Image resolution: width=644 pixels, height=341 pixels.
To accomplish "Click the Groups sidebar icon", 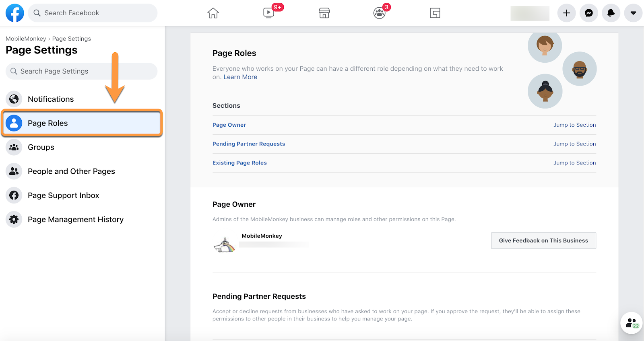I will coord(14,147).
